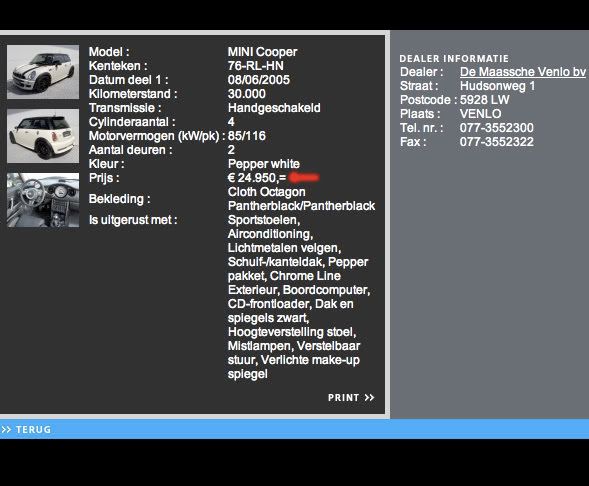This screenshot has height=486, width=589.
Task: Click the Handgeschakeld transmission value
Action: click(274, 108)
